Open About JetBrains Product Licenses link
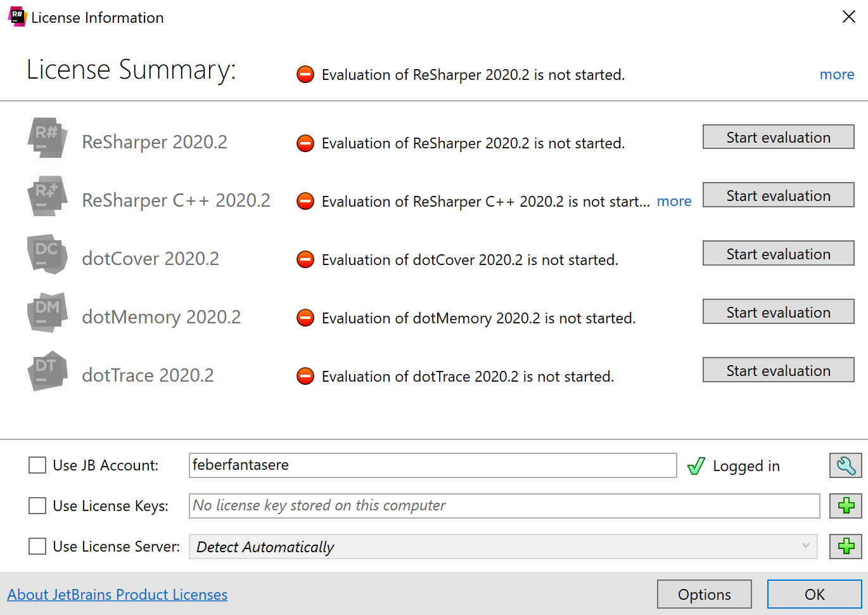The image size is (868, 615). point(117,595)
